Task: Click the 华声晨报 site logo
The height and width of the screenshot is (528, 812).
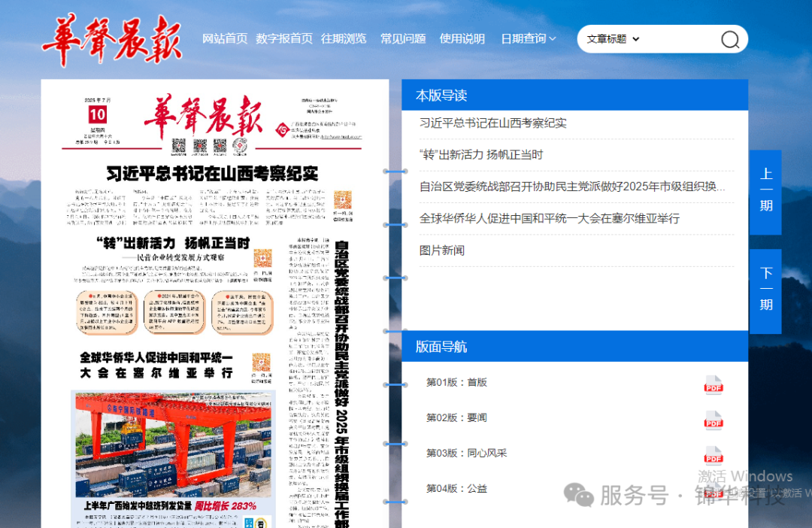Action: (112, 40)
